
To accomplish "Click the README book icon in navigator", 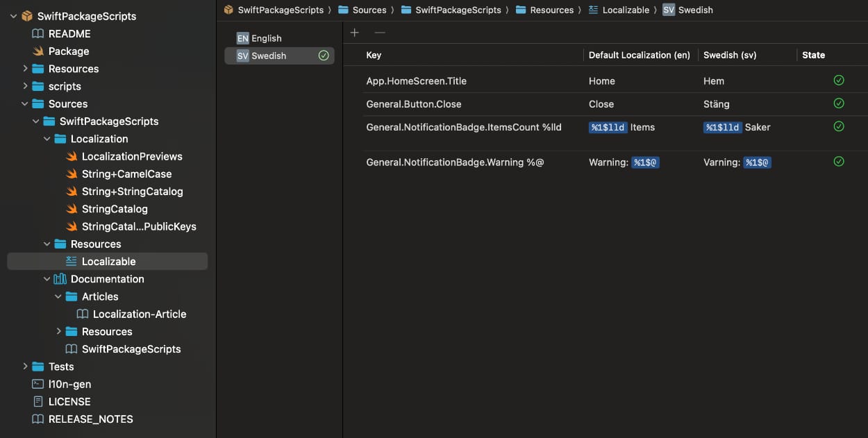I will point(37,33).
